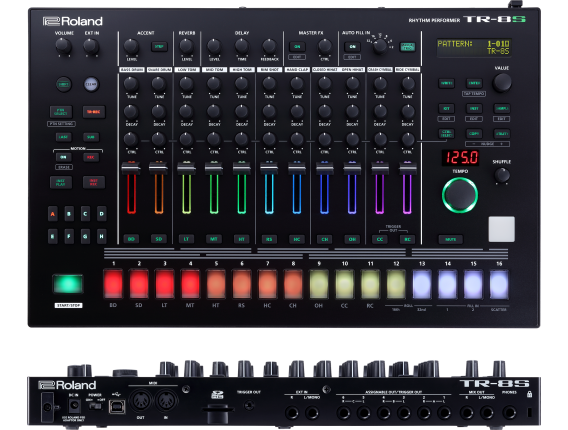Toggle blue step button 13
Screen dimensions: 568x430
(x=422, y=284)
